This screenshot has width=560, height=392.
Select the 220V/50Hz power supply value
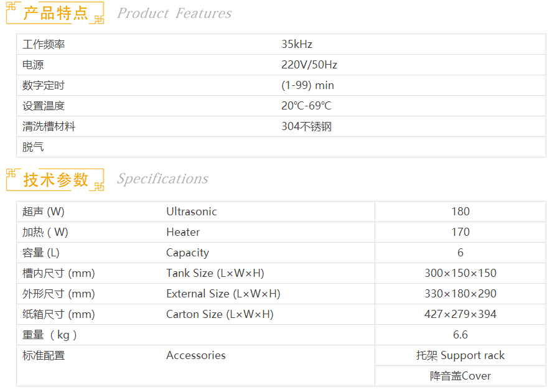pos(309,65)
